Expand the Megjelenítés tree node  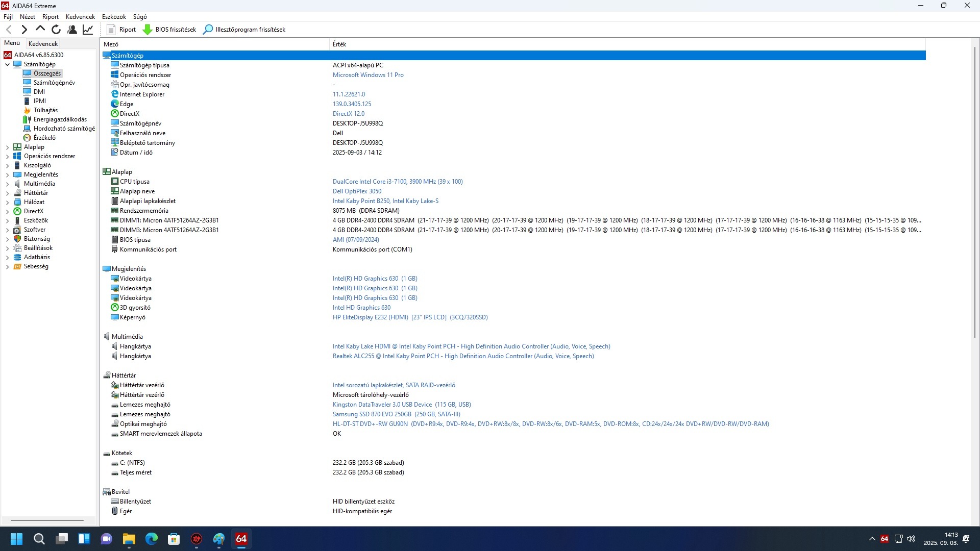(7, 174)
